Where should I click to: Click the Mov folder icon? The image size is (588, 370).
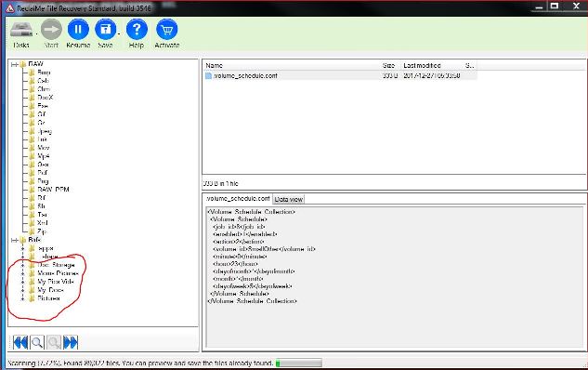pyautogui.click(x=32, y=148)
